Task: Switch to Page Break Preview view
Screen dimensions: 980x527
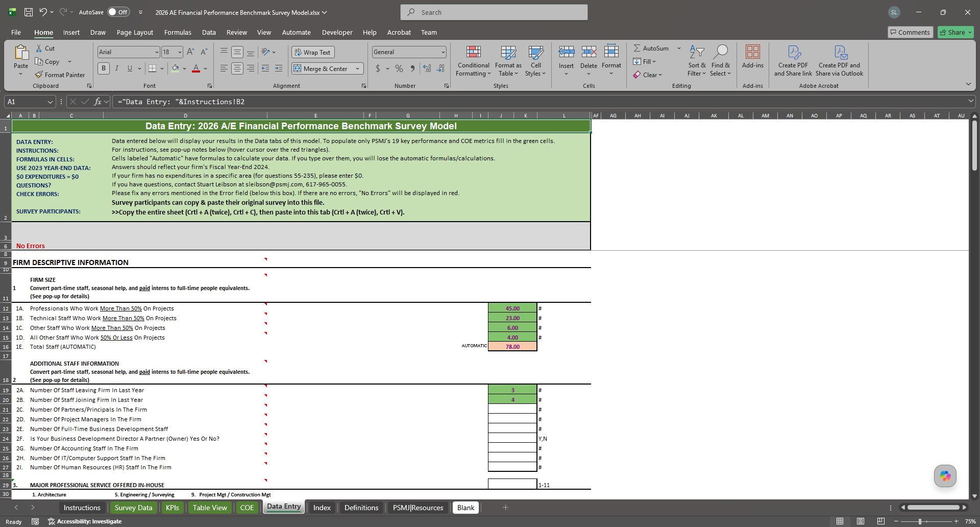Action: (x=881, y=521)
